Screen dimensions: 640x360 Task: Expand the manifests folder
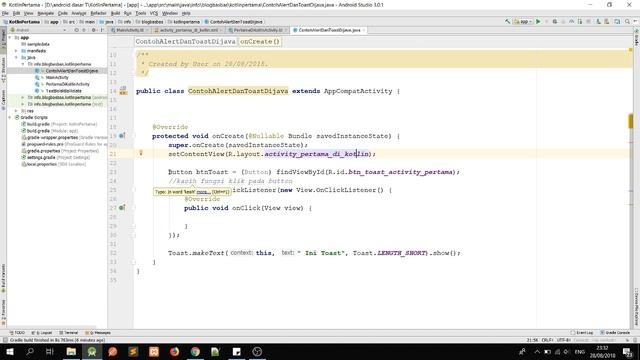click(x=16, y=51)
